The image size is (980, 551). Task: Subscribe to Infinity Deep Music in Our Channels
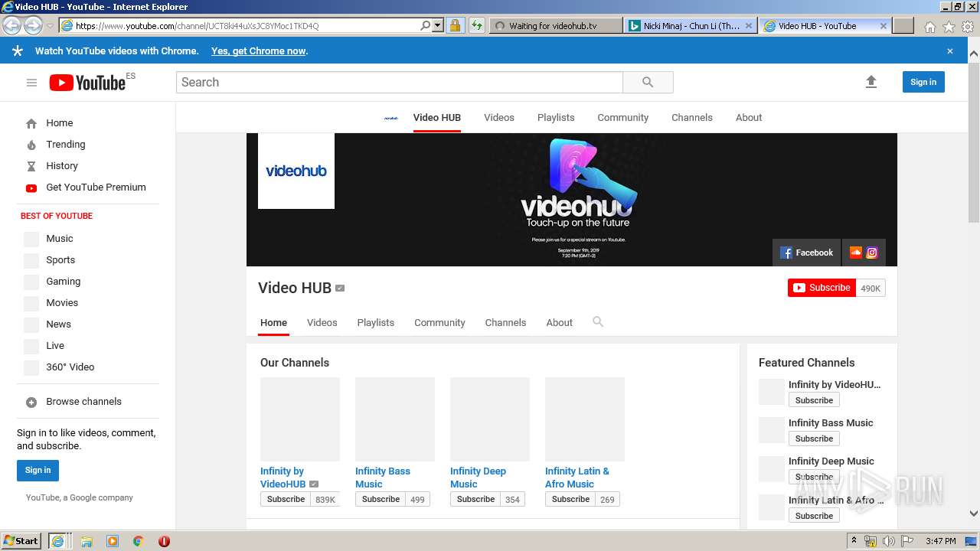pos(475,499)
